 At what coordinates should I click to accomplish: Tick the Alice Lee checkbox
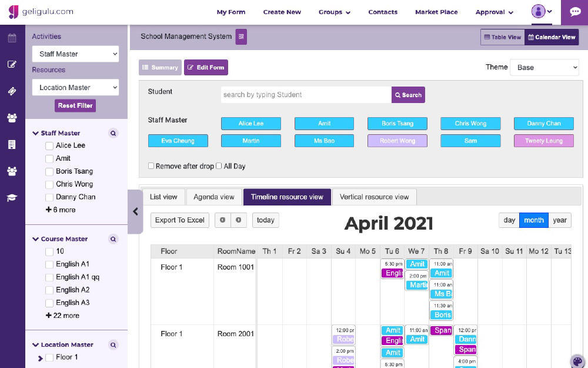(x=49, y=145)
